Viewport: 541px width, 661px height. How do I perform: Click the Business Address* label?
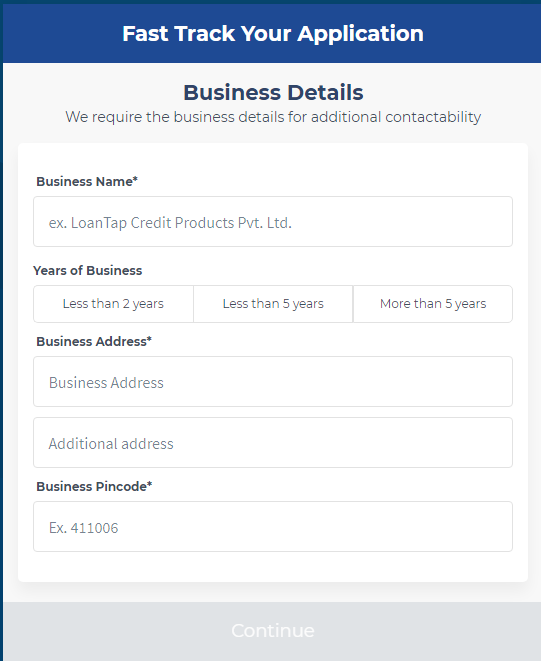[x=94, y=341]
